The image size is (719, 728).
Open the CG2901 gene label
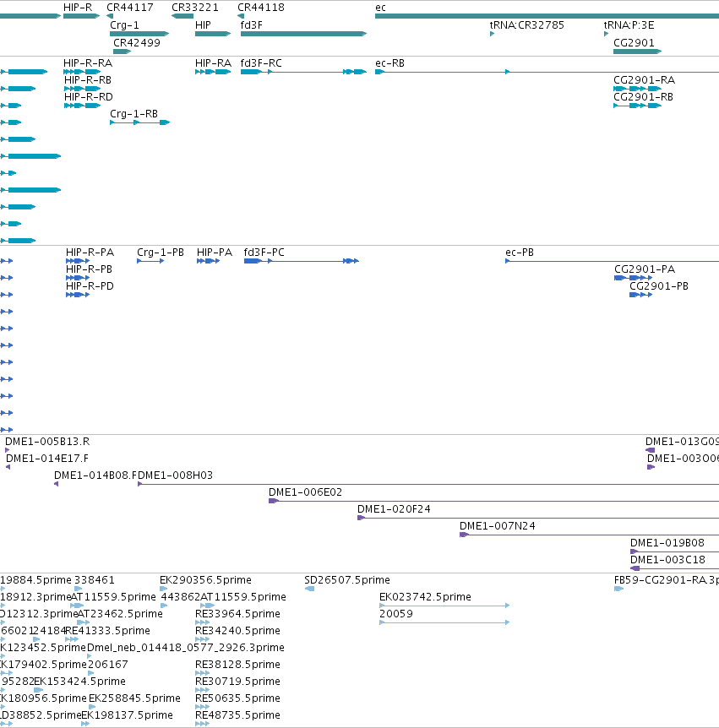pyautogui.click(x=634, y=43)
